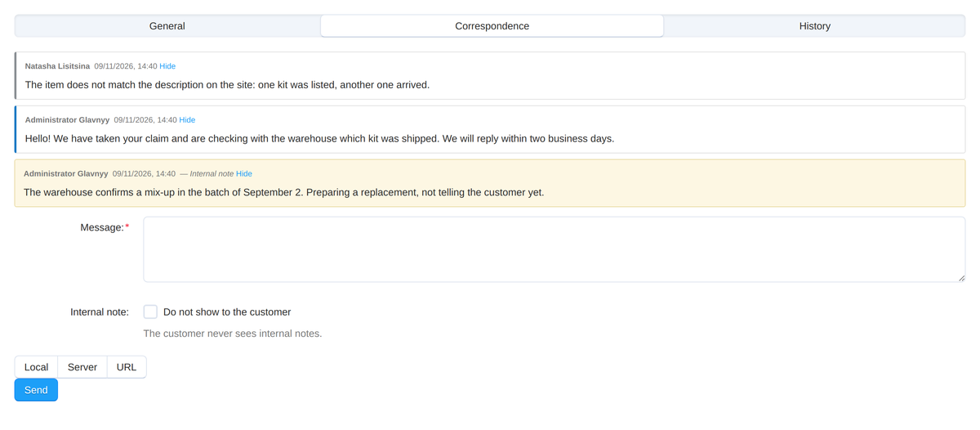The width and height of the screenshot is (980, 430).
Task: Choose URL file source button
Action: [127, 367]
